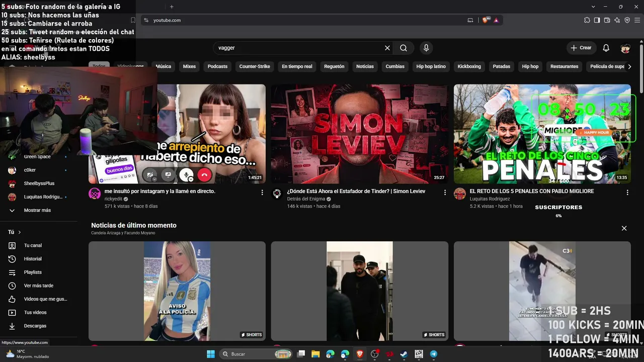Viewport: 644px width, 362px height.
Task: Click the YouTube search input field
Action: (299, 48)
